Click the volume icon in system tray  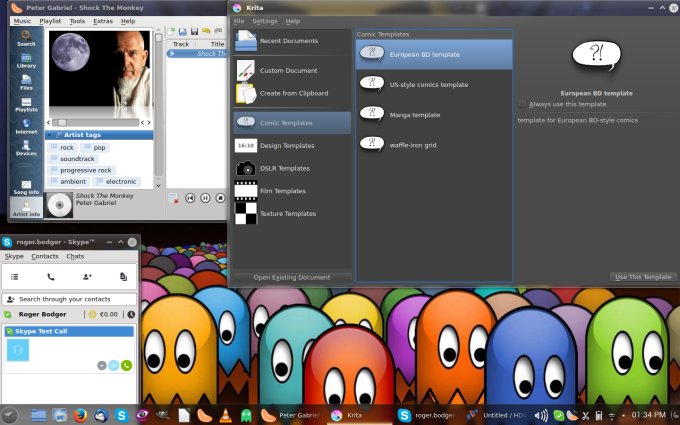click(540, 415)
